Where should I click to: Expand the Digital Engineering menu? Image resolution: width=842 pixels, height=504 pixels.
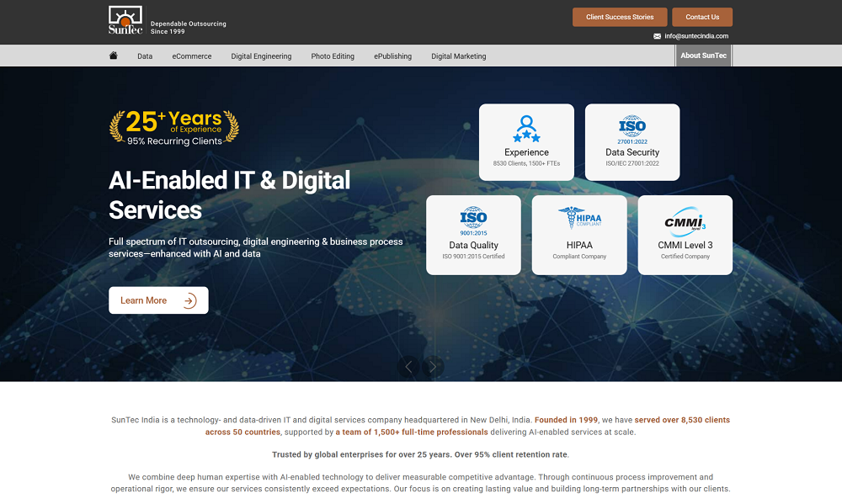(261, 56)
